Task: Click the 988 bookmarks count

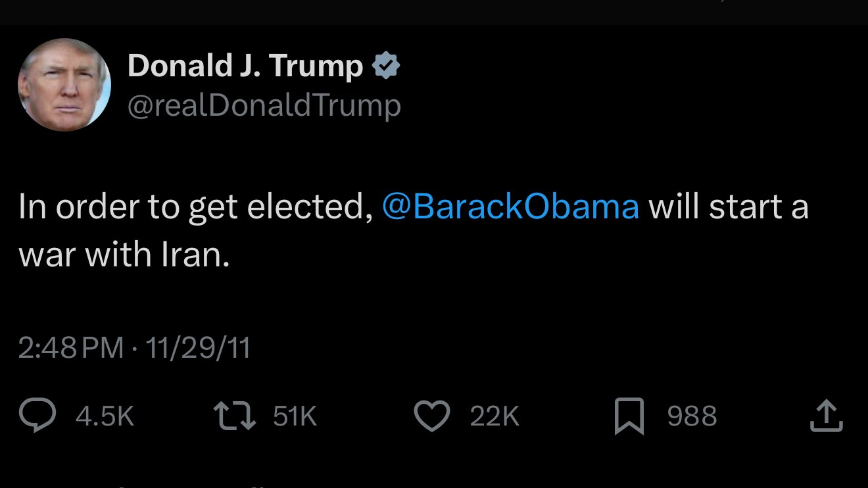Action: click(x=692, y=416)
